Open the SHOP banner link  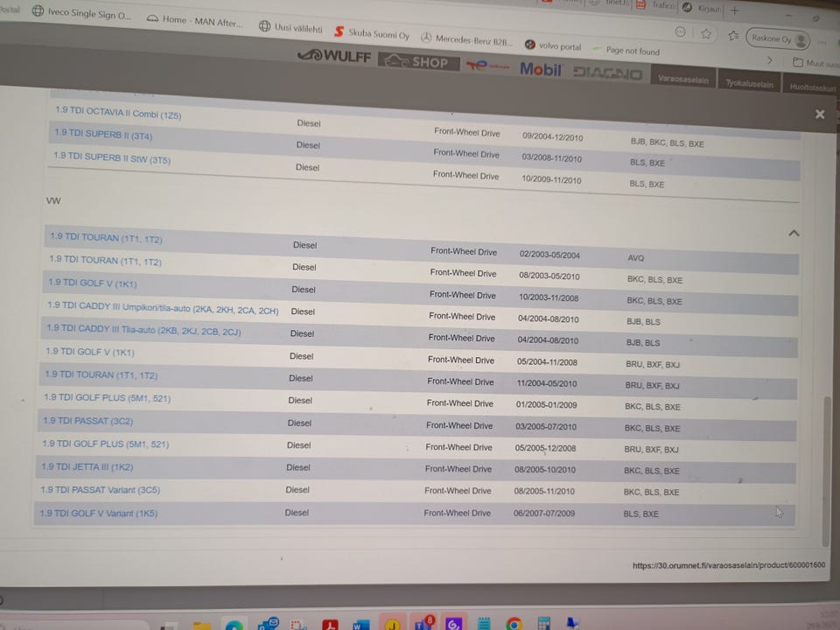tap(418, 62)
